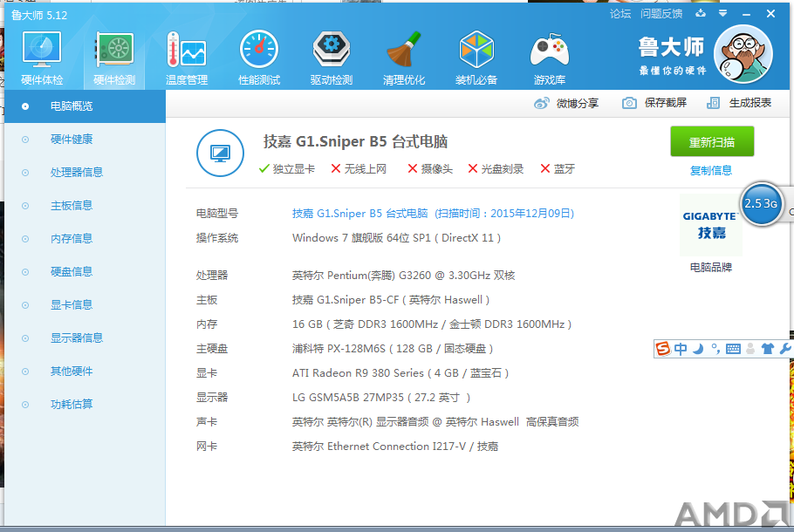Click the ATI Radeon R9 380 text
794x532 pixels.
(x=400, y=373)
